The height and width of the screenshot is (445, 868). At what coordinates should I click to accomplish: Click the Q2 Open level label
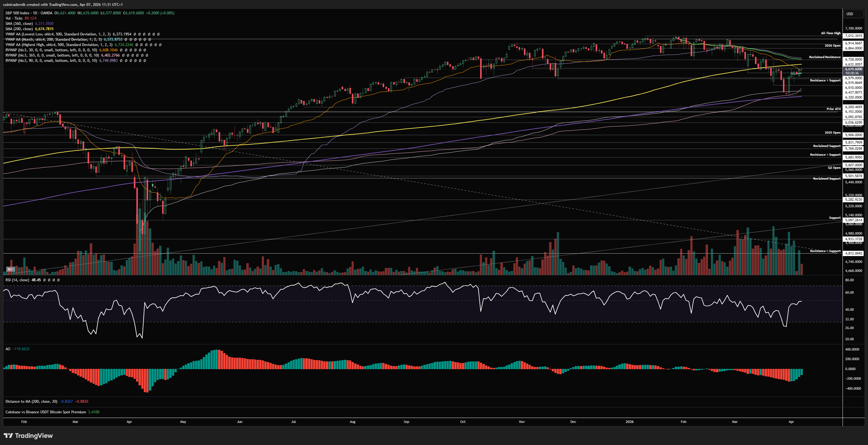(834, 167)
